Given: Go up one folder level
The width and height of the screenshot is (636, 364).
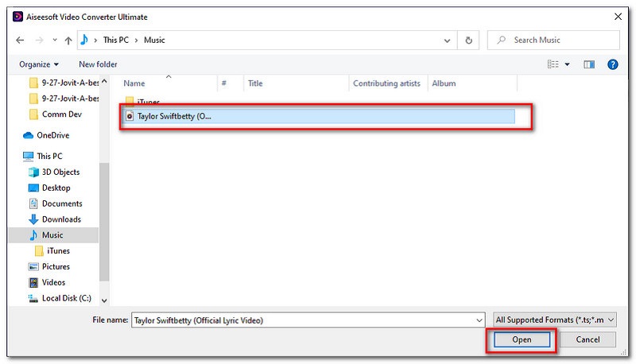Looking at the screenshot, I should click(x=68, y=40).
